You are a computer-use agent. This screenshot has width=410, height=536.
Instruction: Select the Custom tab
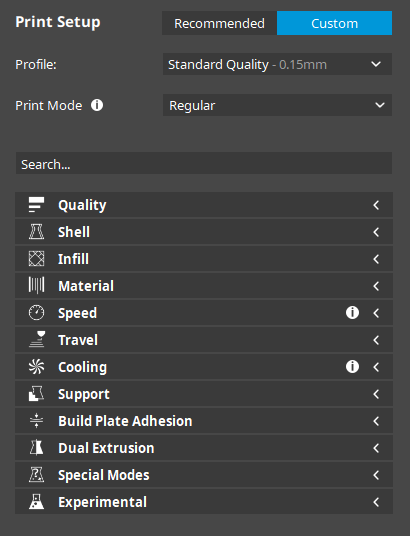tap(334, 23)
